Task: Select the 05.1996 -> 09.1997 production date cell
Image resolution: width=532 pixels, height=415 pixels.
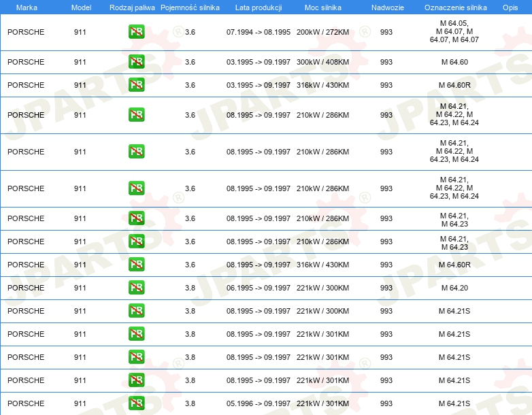Action: tap(258, 403)
